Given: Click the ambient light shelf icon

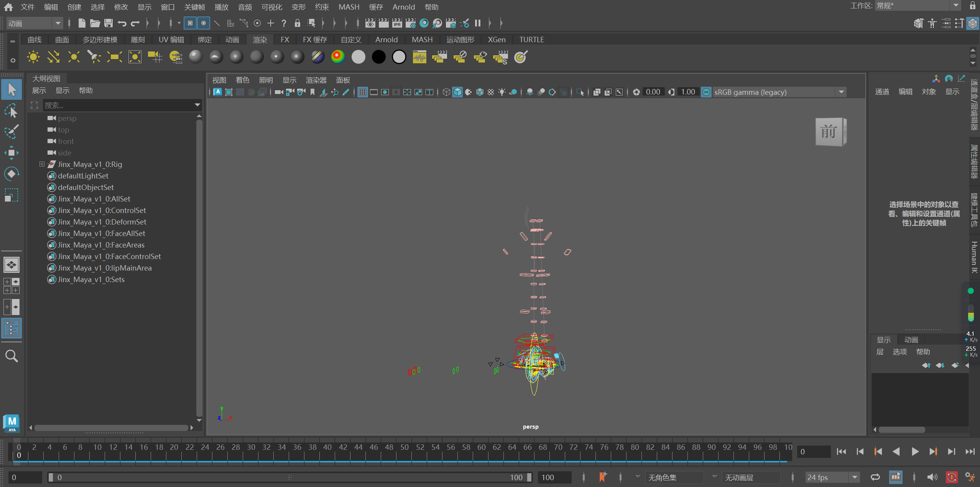Looking at the screenshot, I should pyautogui.click(x=33, y=57).
